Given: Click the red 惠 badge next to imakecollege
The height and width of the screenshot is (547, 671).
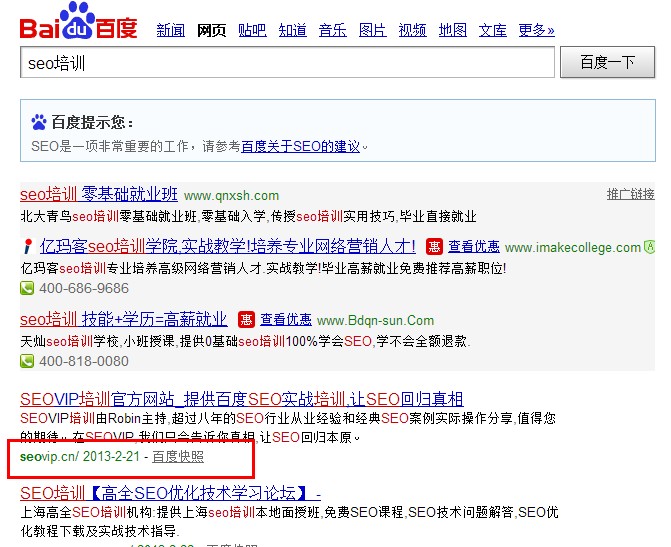Looking at the screenshot, I should point(434,247).
